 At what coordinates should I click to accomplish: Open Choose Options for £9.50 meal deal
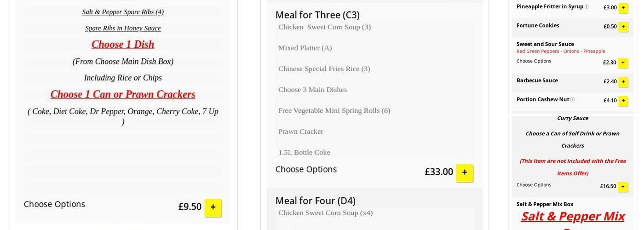pyautogui.click(x=54, y=204)
